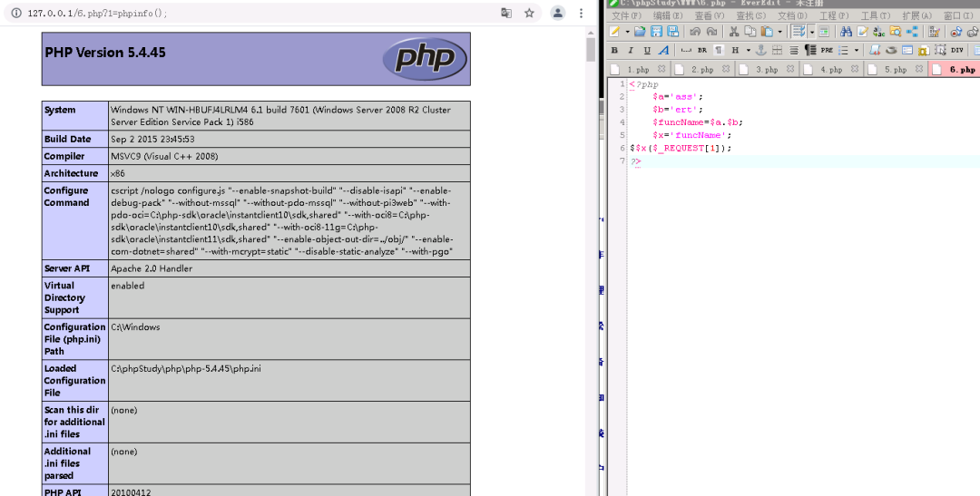Image resolution: width=980 pixels, height=496 pixels.
Task: Insert a BR line break tag
Action: [702, 50]
